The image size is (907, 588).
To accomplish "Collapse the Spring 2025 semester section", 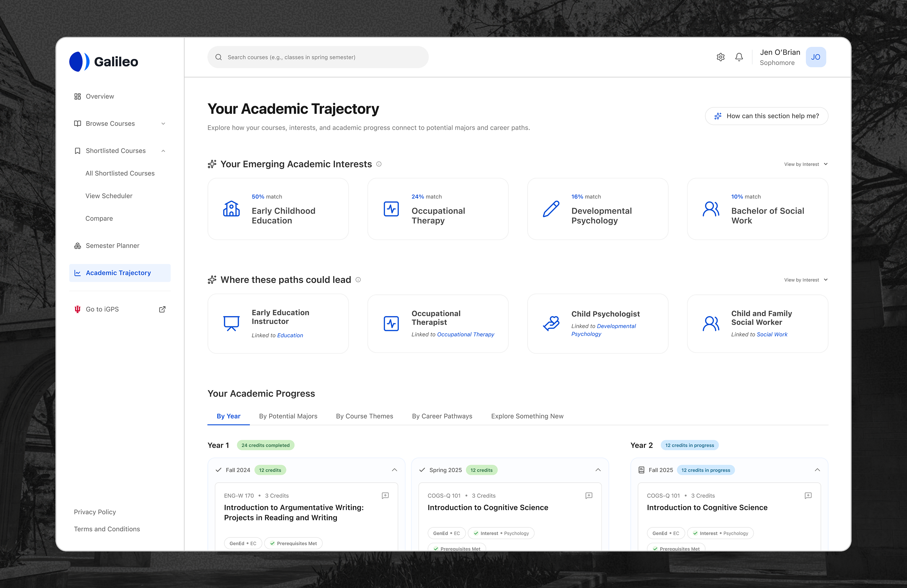I will pyautogui.click(x=598, y=470).
